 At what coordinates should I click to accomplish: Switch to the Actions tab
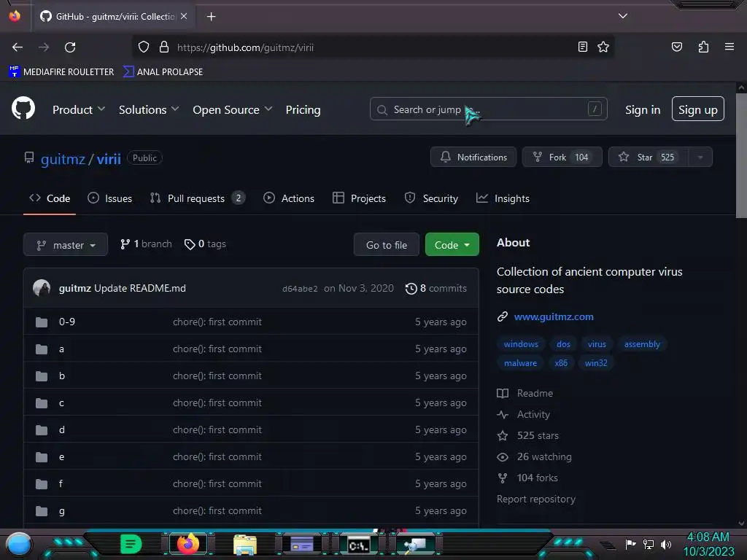(289, 198)
